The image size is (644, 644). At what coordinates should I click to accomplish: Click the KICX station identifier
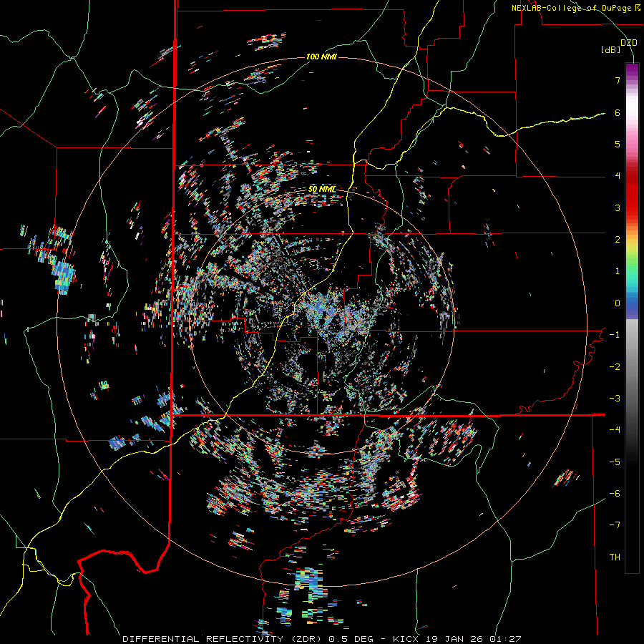coord(406,639)
